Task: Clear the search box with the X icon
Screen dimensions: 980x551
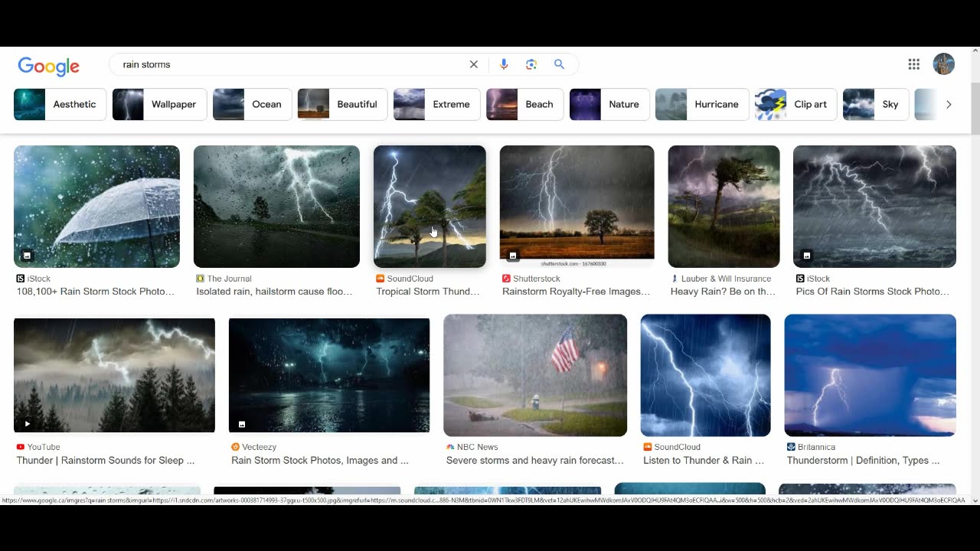Action: tap(474, 64)
